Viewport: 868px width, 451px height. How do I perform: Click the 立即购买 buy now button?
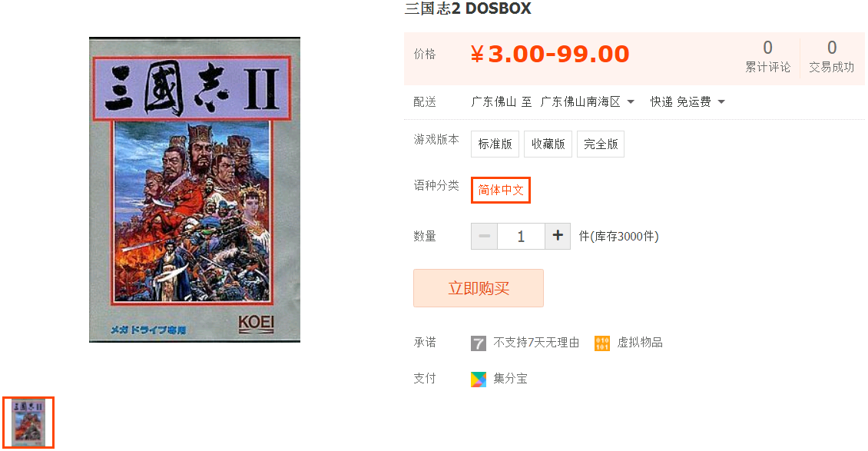click(x=479, y=288)
